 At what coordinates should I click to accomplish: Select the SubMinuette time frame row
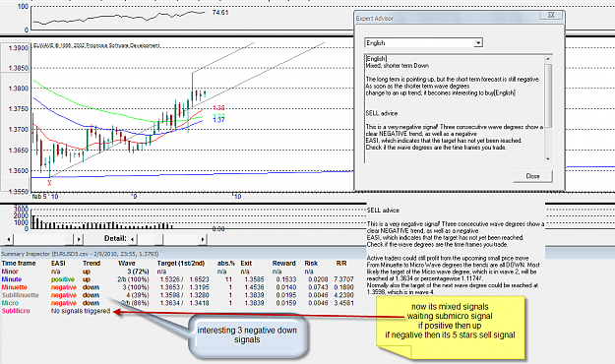pos(178,295)
